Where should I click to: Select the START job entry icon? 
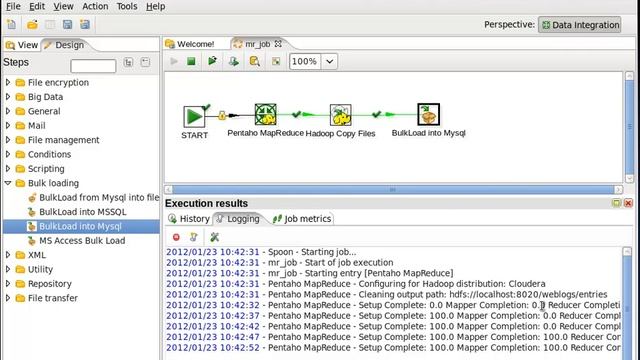click(194, 116)
